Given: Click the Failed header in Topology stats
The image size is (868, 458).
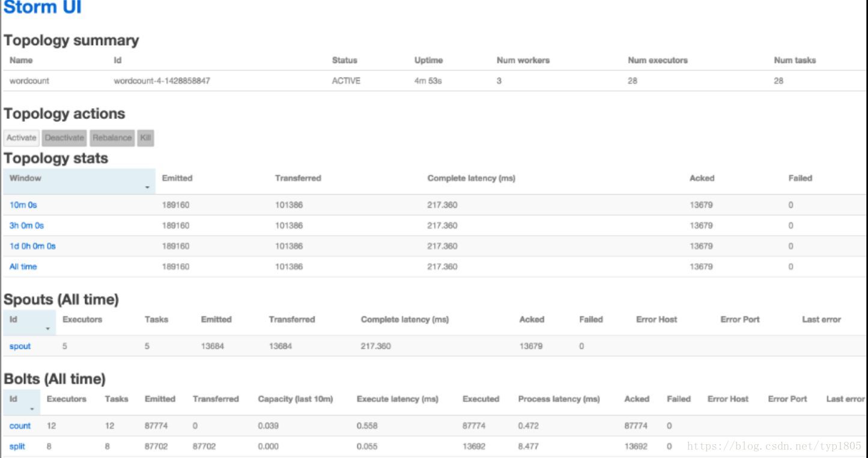Looking at the screenshot, I should [800, 178].
